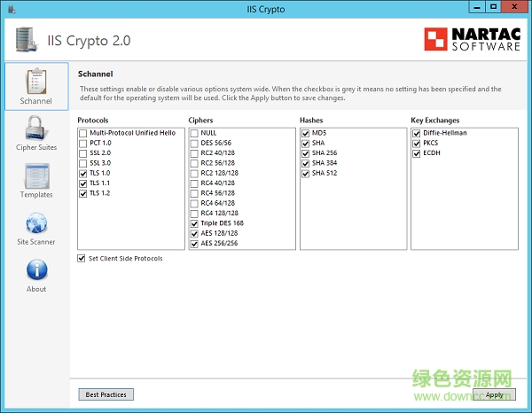532x413 pixels.
Task: Toggle Triple DES 168 cipher
Action: (195, 223)
